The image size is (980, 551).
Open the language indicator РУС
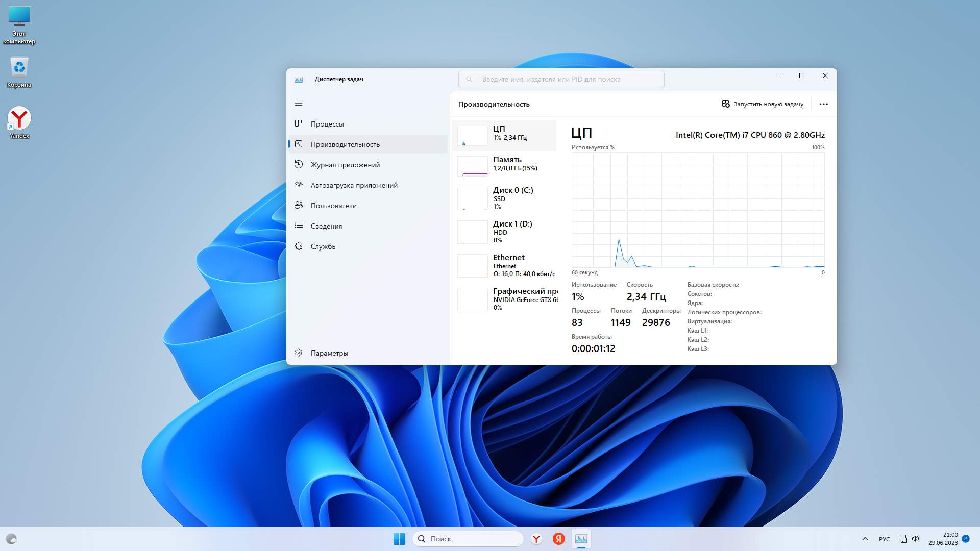884,539
